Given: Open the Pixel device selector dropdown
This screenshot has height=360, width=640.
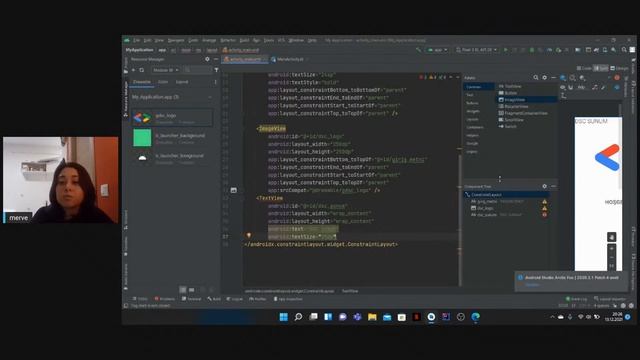Looking at the screenshot, I should point(477,50).
